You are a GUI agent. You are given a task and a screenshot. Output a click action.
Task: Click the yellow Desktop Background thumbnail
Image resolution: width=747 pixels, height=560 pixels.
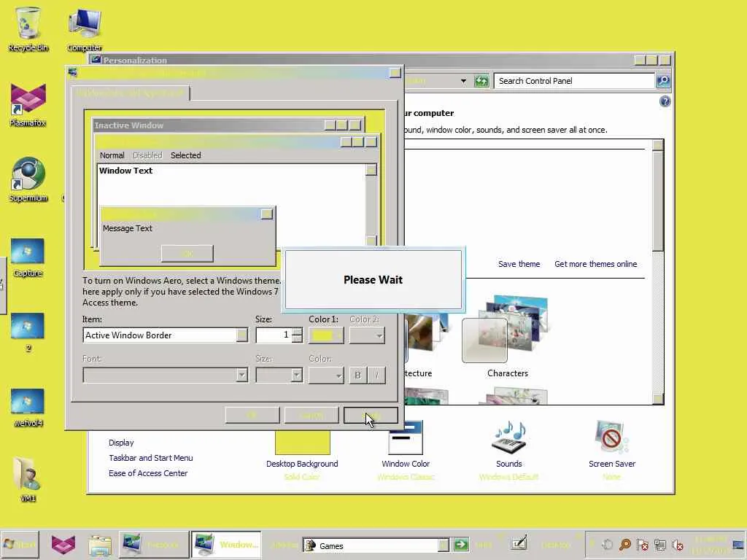click(303, 443)
